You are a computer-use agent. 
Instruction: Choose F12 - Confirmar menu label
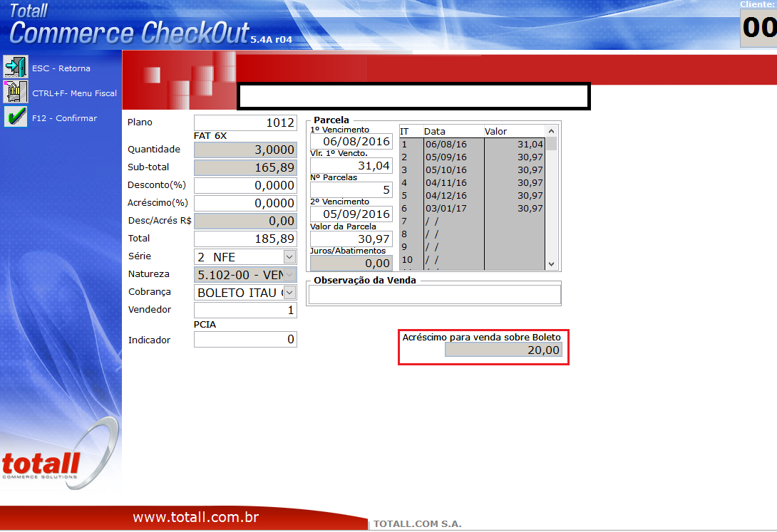(x=64, y=118)
